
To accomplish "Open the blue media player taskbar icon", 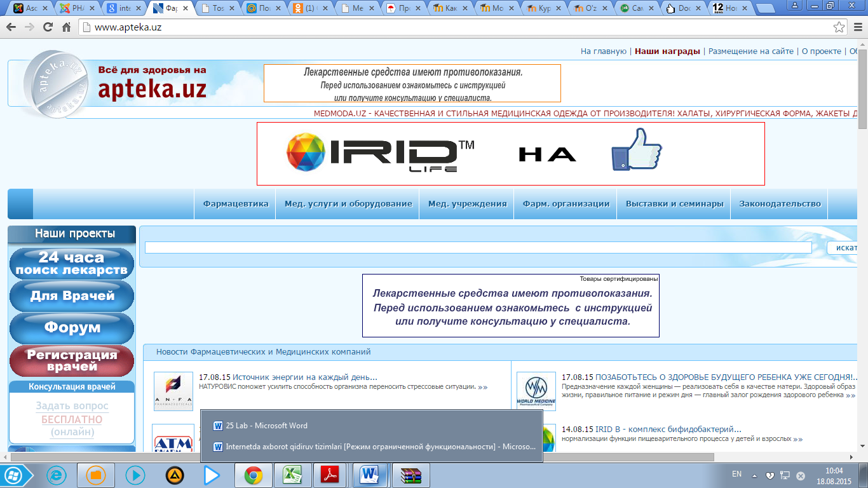I will [135, 475].
